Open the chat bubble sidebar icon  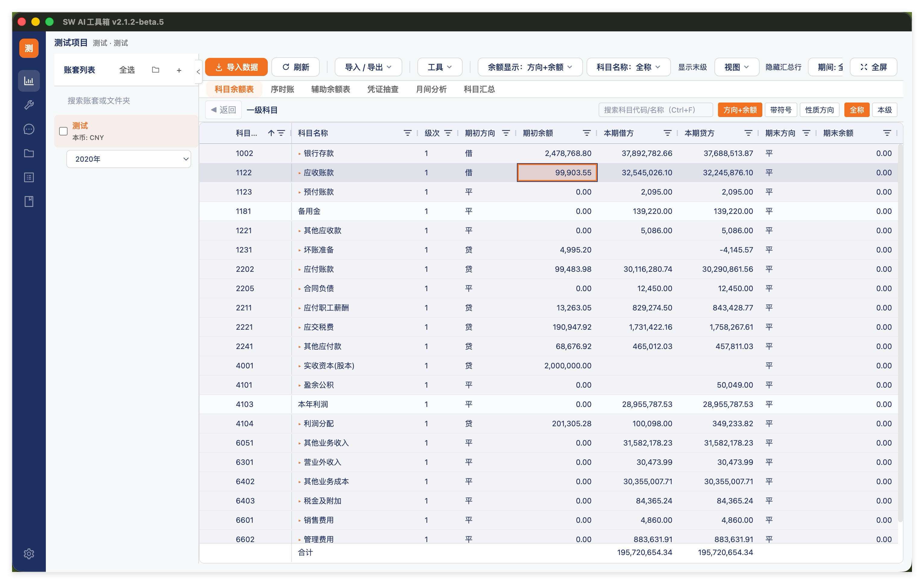pyautogui.click(x=29, y=129)
